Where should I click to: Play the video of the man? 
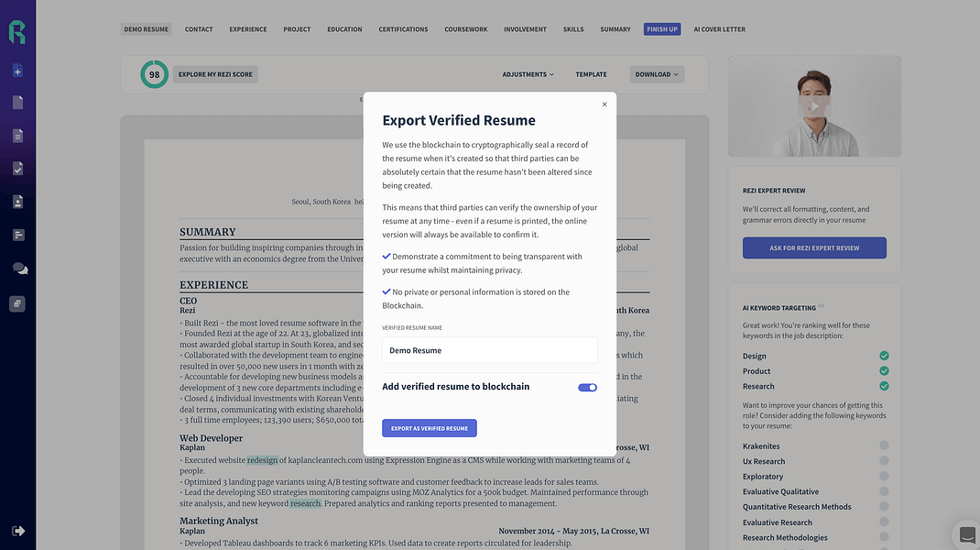pyautogui.click(x=813, y=106)
